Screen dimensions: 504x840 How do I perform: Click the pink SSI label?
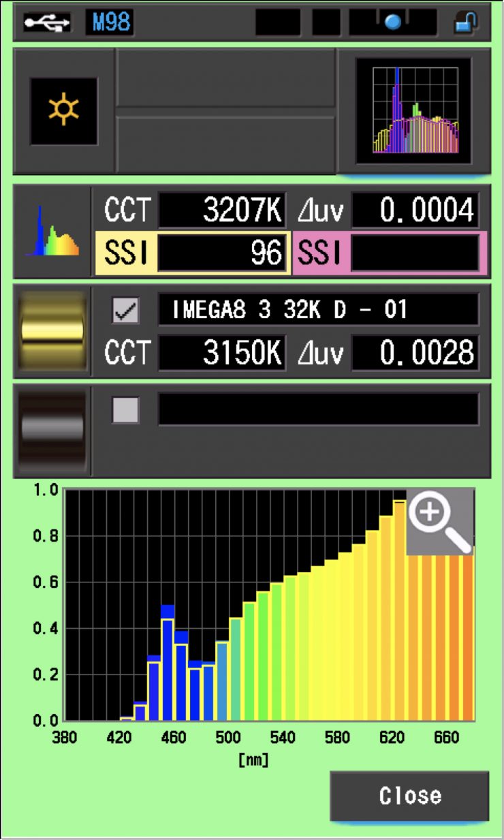coord(320,253)
